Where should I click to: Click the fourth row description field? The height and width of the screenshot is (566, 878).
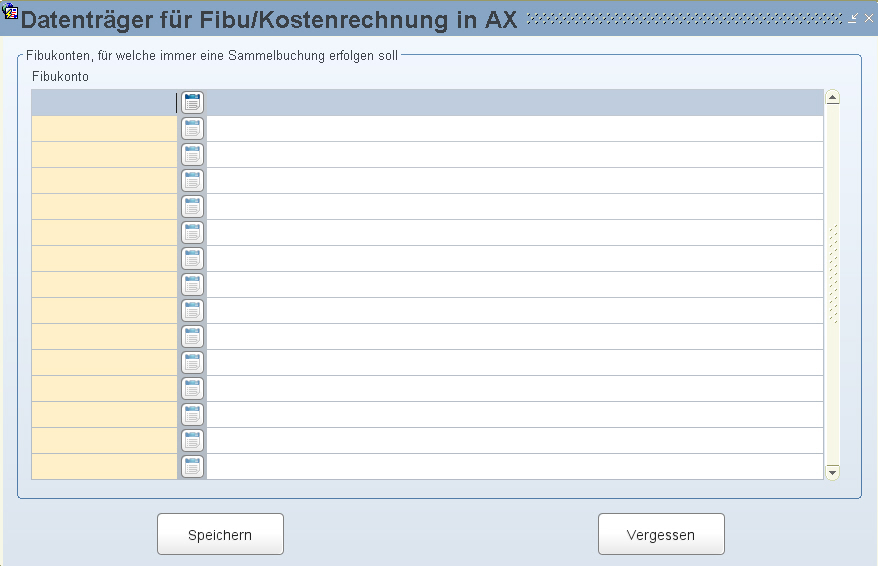[x=515, y=181]
